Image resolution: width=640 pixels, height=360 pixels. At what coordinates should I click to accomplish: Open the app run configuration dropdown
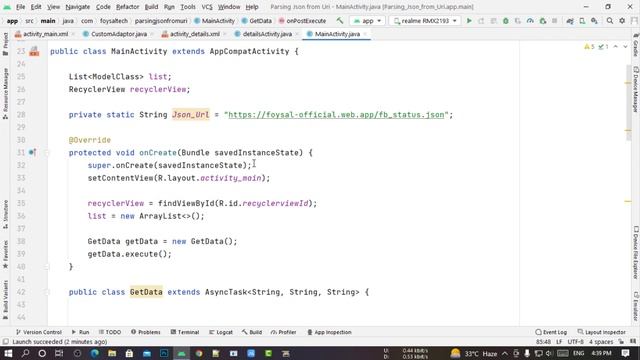point(367,20)
